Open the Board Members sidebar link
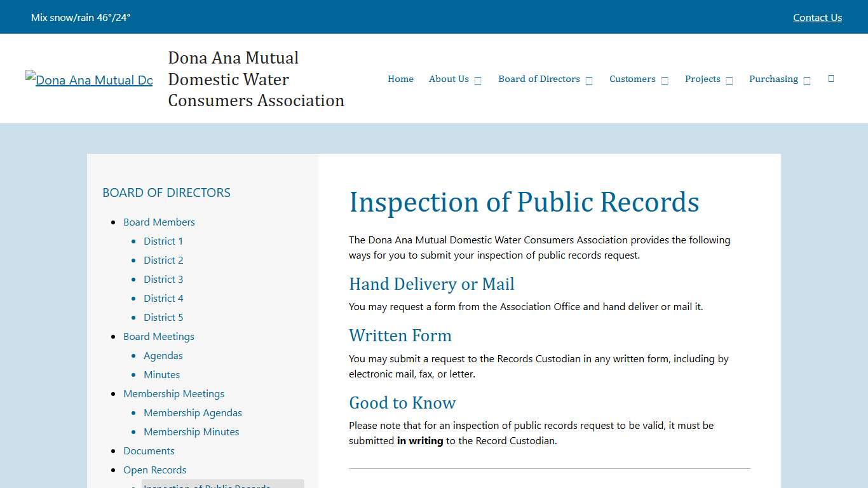This screenshot has height=488, width=868. pos(159,222)
